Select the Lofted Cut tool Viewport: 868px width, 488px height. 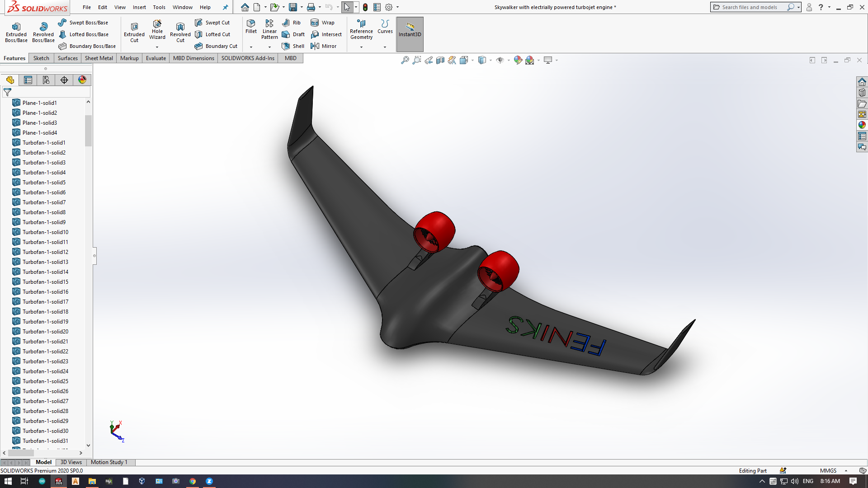(x=212, y=34)
